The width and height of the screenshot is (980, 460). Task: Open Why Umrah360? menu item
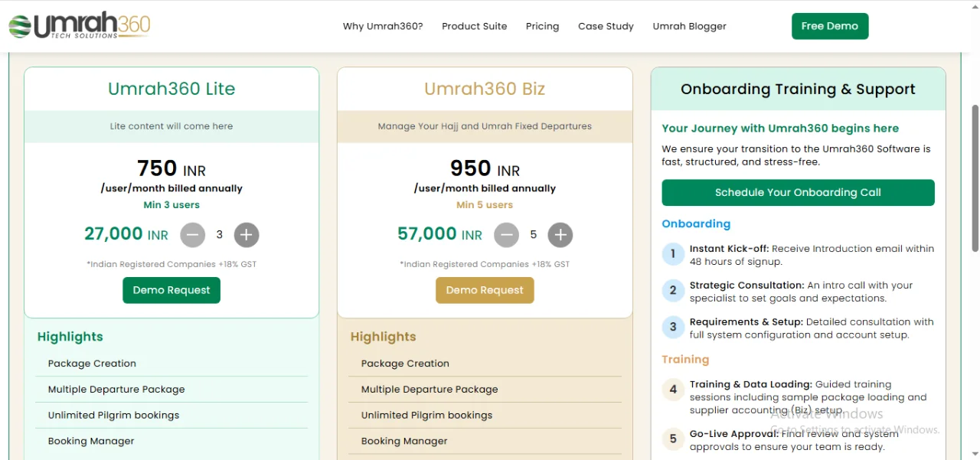tap(383, 26)
